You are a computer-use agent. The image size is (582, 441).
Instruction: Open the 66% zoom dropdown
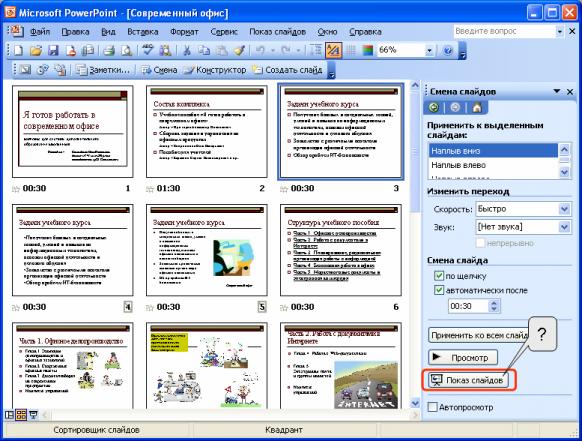(x=429, y=50)
